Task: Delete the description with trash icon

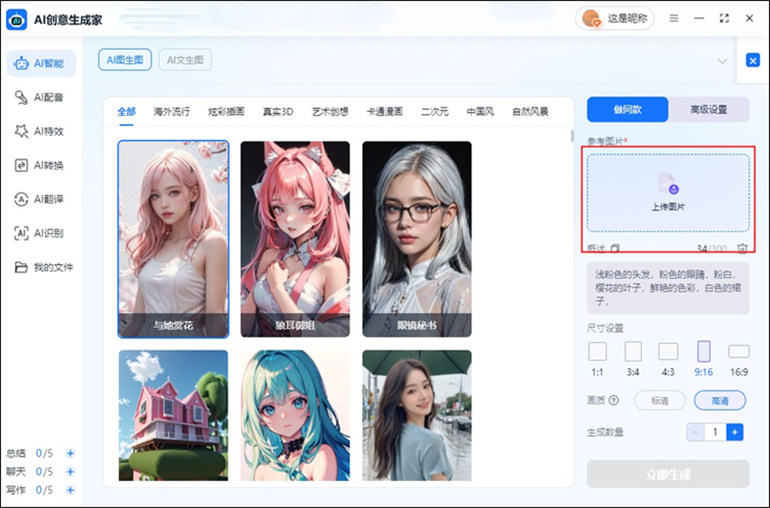Action: pyautogui.click(x=742, y=248)
